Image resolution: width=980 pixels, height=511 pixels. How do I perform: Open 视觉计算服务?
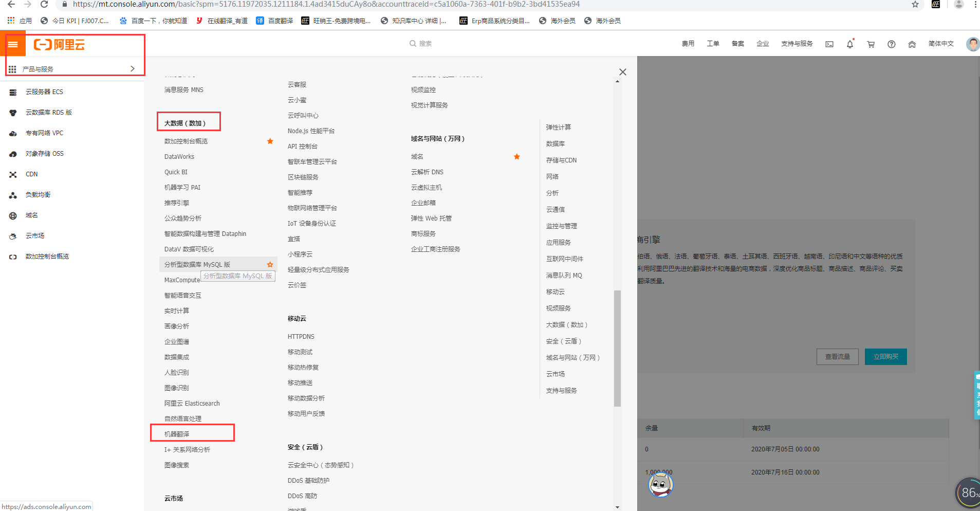430,105
